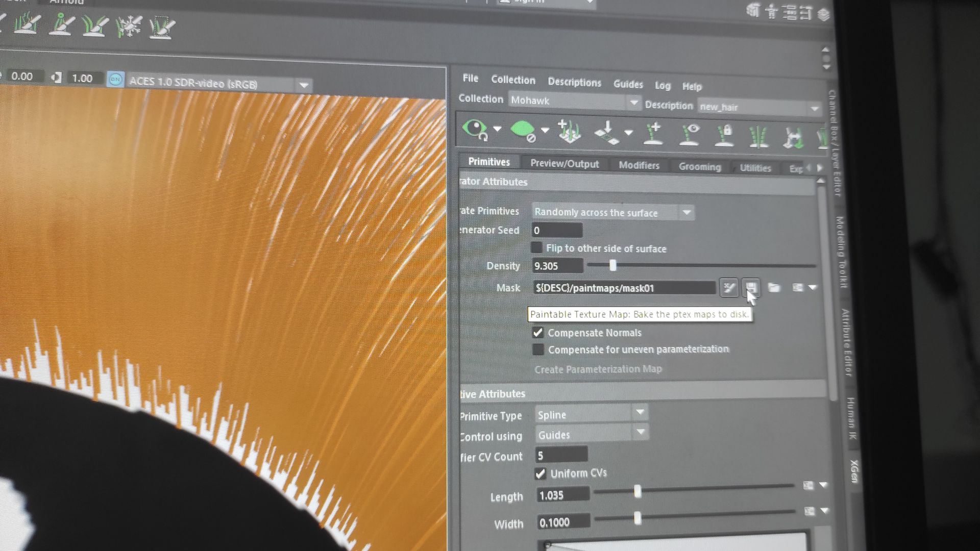This screenshot has width=980, height=551.
Task: Click the Density slider handle
Action: pos(613,265)
